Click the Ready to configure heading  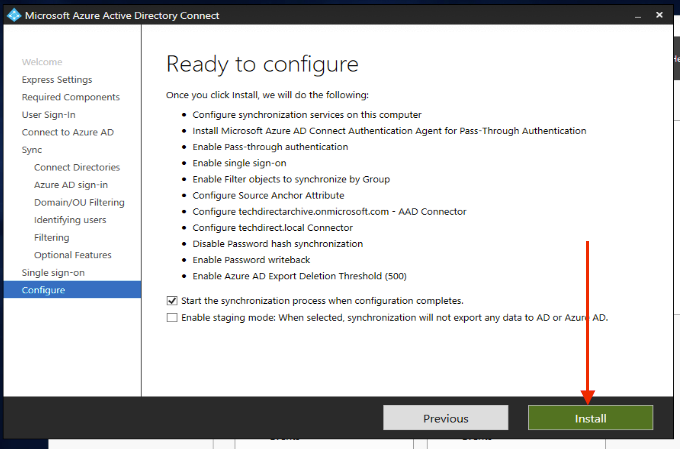(x=262, y=65)
